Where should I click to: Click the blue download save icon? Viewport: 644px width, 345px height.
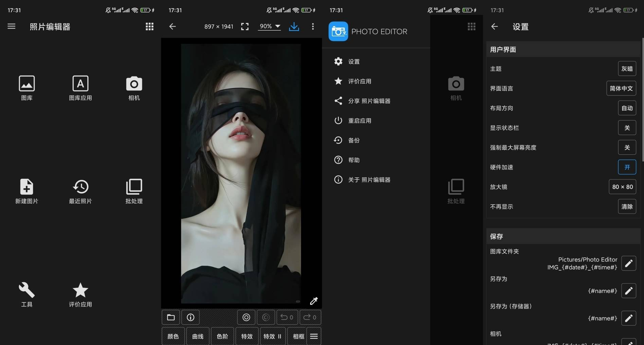(294, 27)
